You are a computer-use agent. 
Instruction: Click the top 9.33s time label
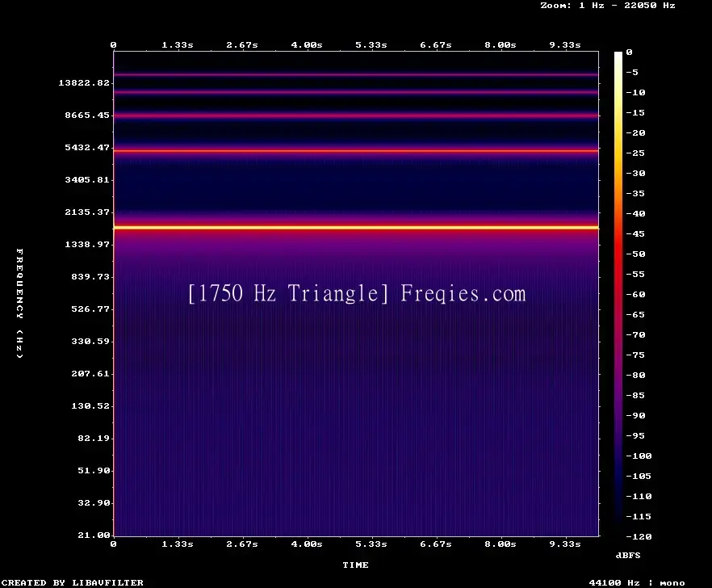(565, 45)
